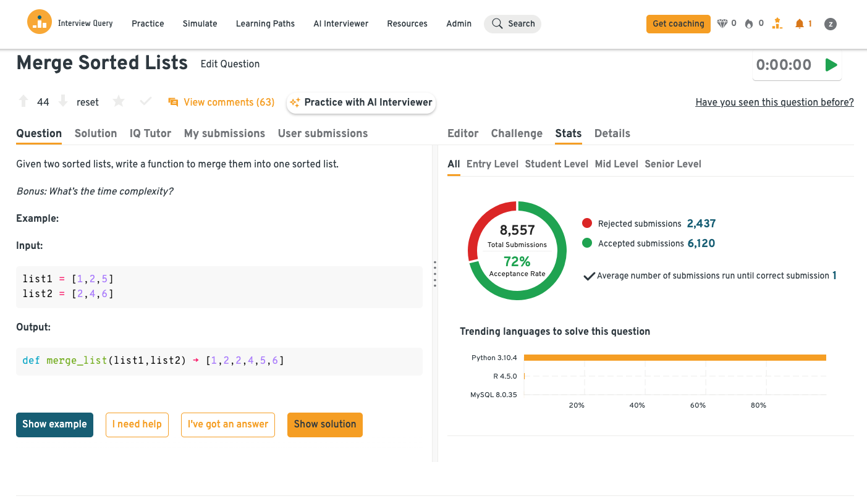Click the Interview Query logo icon
The height and width of the screenshot is (504, 867).
(40, 22)
